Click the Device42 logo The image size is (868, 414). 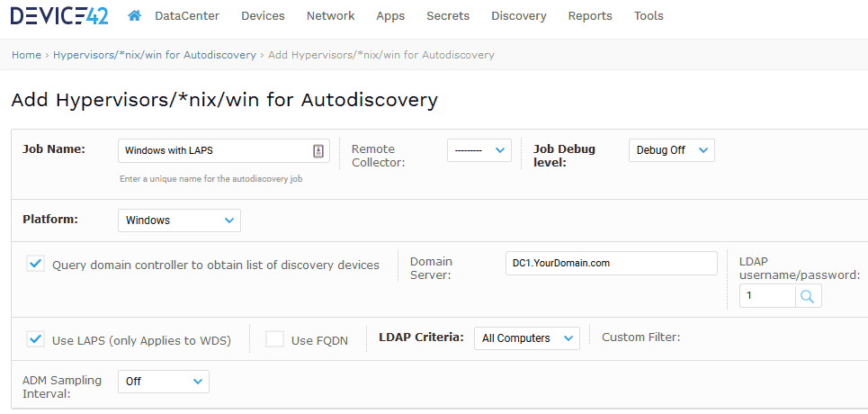coord(59,15)
